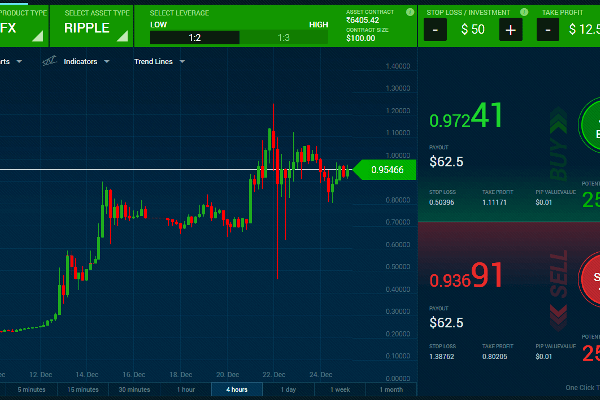
Task: Switch to the 1 day timeframe
Action: pos(288,389)
